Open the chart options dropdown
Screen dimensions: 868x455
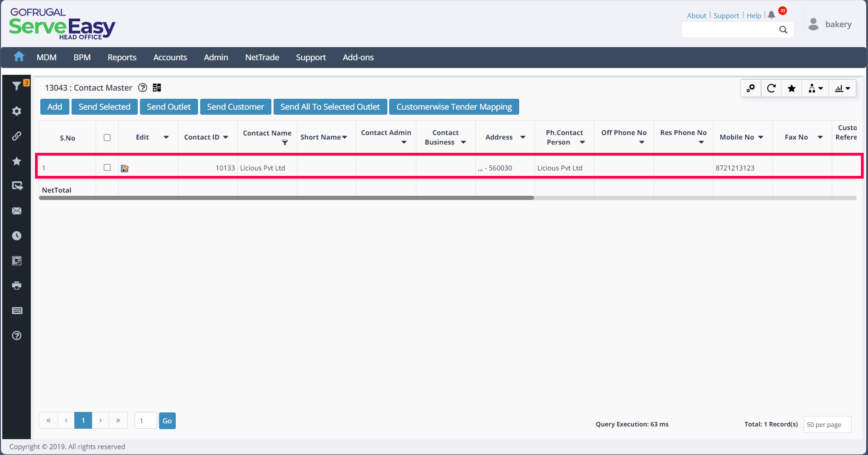(843, 88)
